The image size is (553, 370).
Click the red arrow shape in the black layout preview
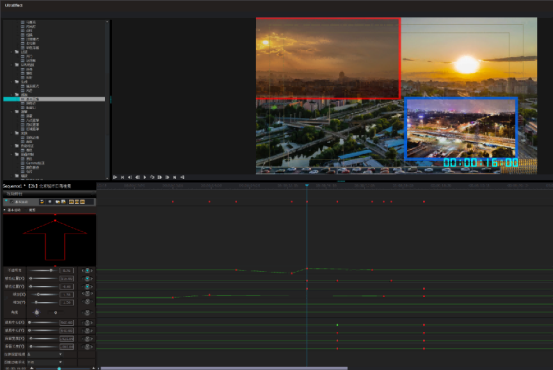(x=55, y=240)
